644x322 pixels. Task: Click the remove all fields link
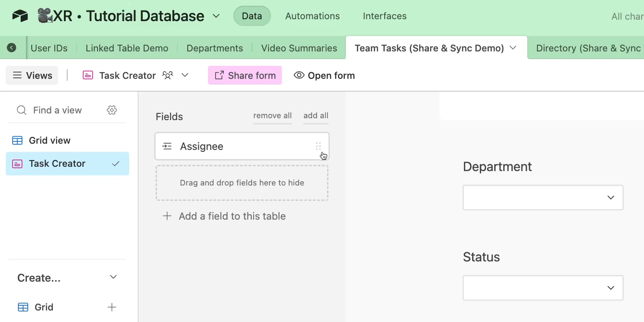(x=273, y=116)
